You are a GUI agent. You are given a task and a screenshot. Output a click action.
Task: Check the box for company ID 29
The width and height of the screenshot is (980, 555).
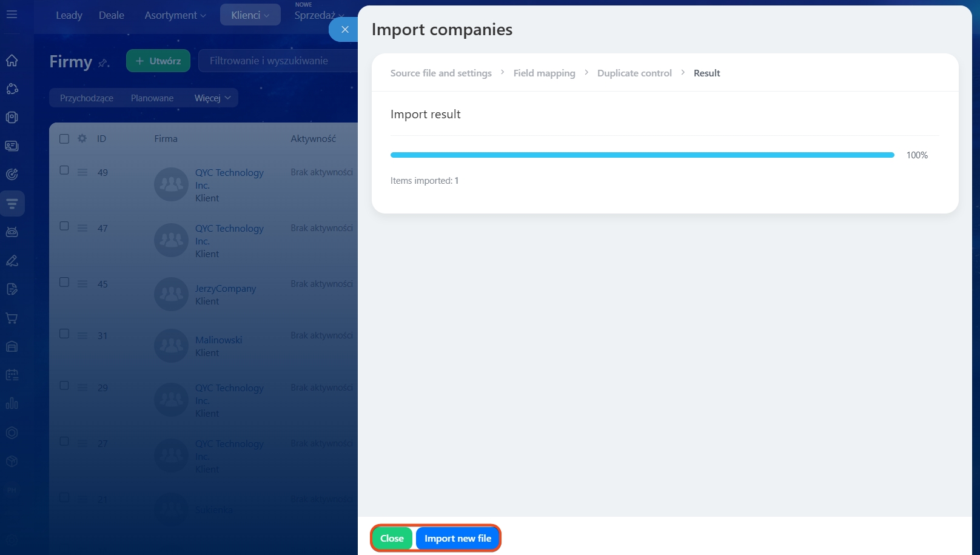(x=64, y=386)
